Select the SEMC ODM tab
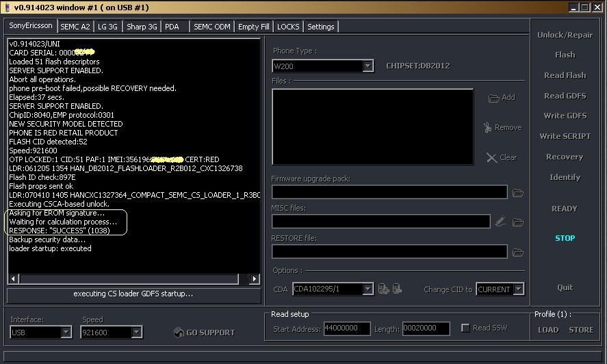 pyautogui.click(x=211, y=27)
